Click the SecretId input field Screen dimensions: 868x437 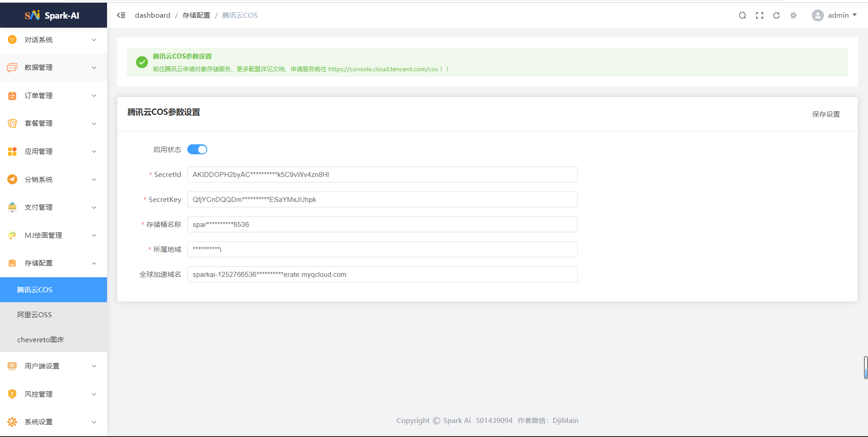pyautogui.click(x=382, y=175)
